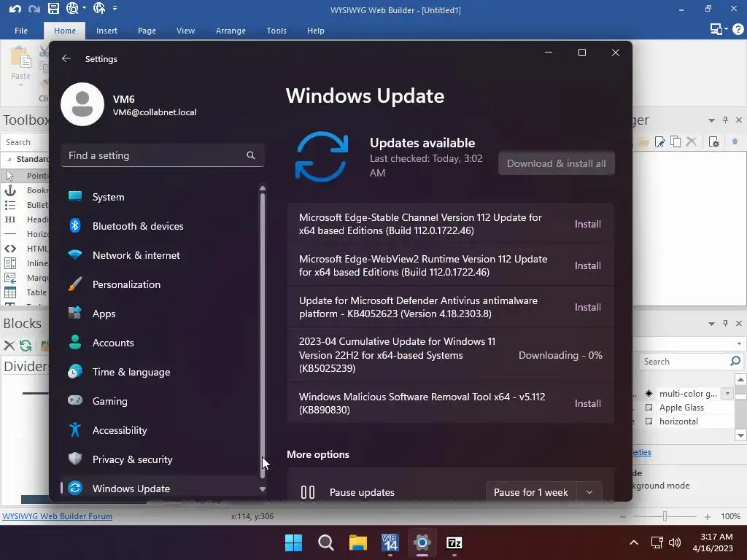Install Edge-WebView2 Runtime update
The image size is (747, 560).
point(587,265)
